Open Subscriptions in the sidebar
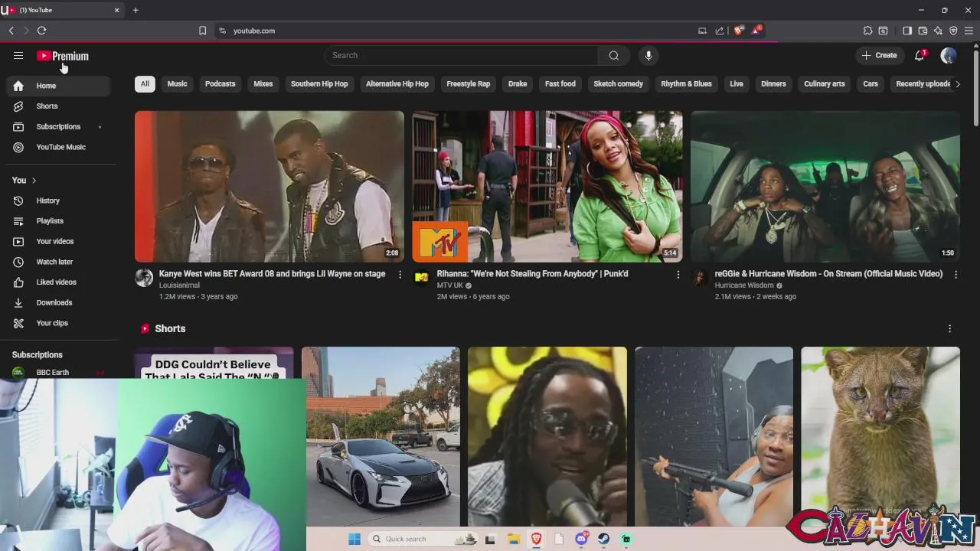The height and width of the screenshot is (551, 980). click(58, 126)
